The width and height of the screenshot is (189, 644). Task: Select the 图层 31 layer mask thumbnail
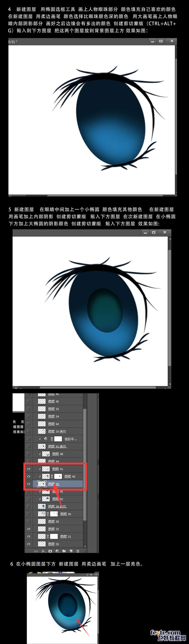tap(54, 536)
